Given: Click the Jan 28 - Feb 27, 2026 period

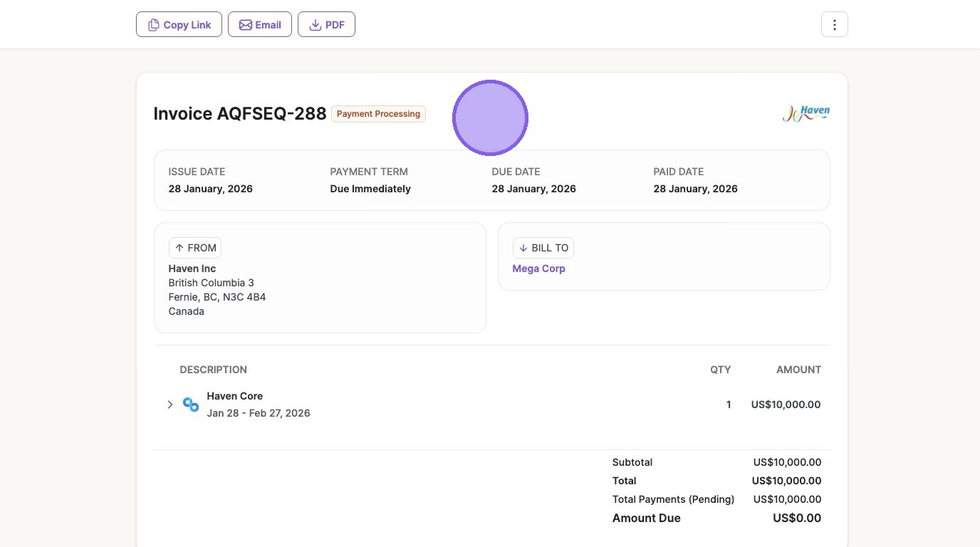Looking at the screenshot, I should (258, 413).
